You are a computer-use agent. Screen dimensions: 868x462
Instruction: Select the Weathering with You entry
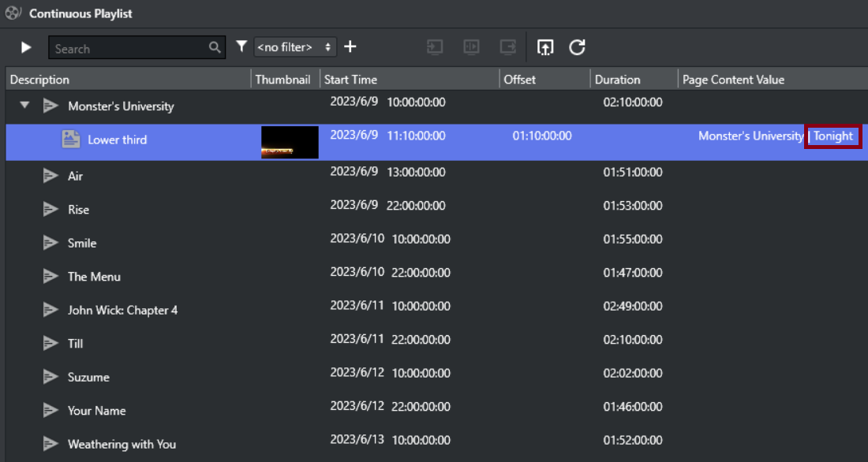pyautogui.click(x=122, y=444)
